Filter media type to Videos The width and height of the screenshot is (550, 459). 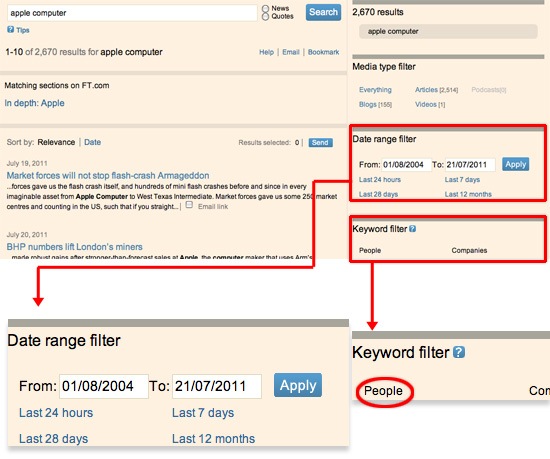(425, 104)
